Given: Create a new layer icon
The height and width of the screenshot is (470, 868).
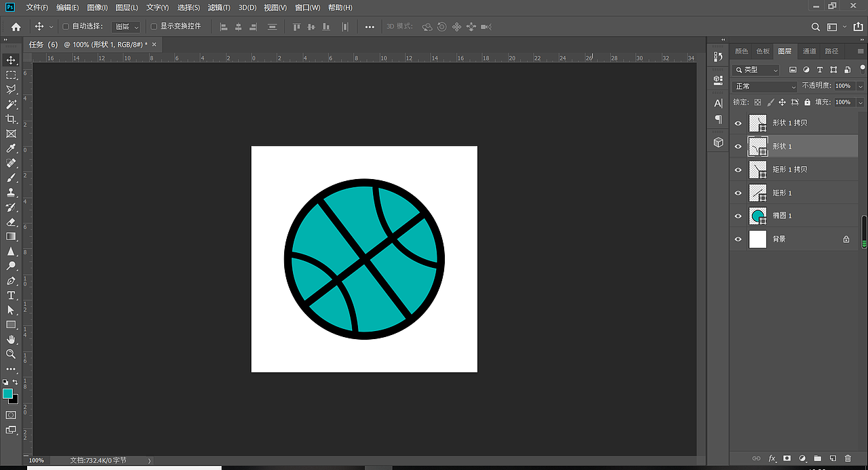Looking at the screenshot, I should coord(833,458).
